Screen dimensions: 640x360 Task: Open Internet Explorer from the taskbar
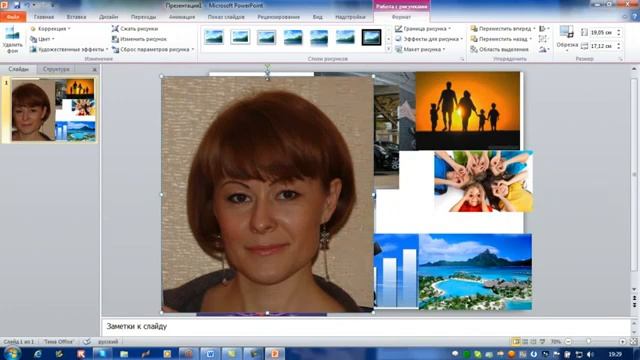(x=38, y=354)
